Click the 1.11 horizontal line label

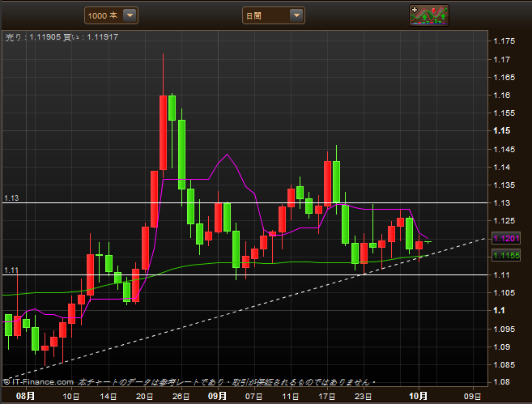pos(11,270)
